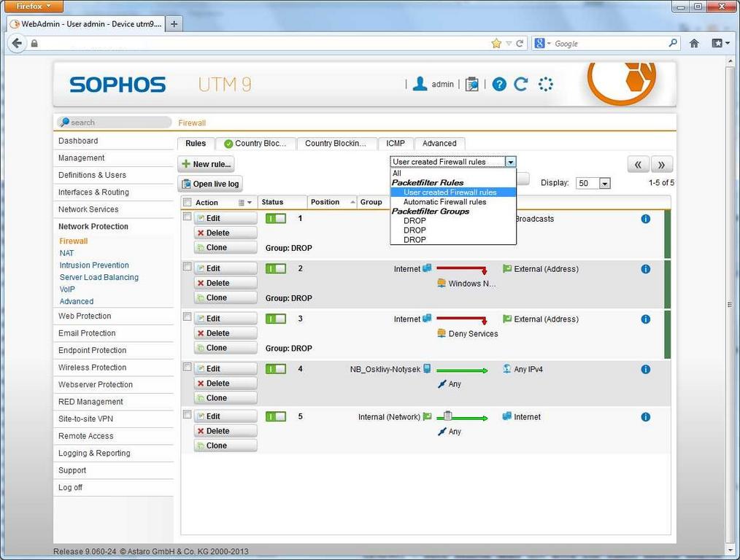
Task: Click the menu search field
Action: click(115, 122)
